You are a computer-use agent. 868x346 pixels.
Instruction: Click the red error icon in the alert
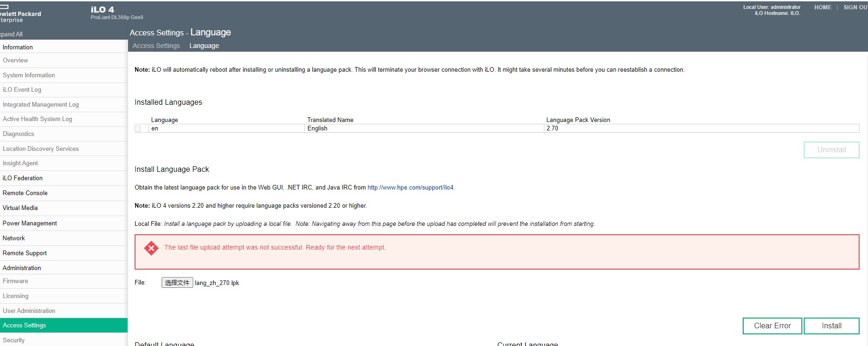[x=151, y=248]
